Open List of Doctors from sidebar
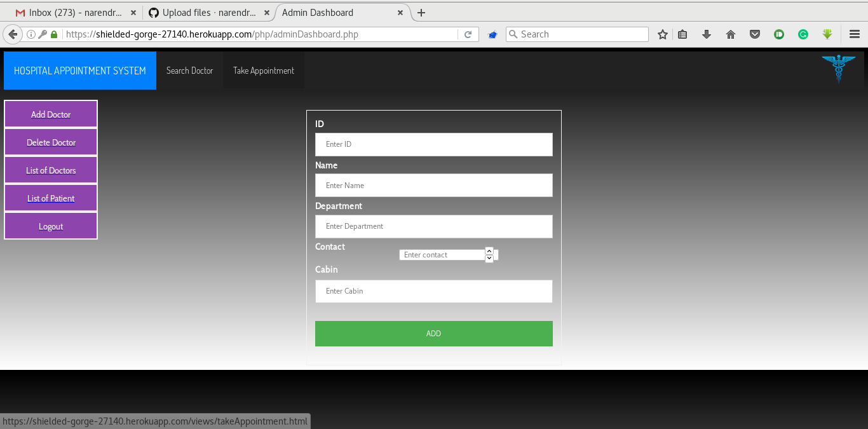Image resolution: width=868 pixels, height=429 pixels. (51, 170)
